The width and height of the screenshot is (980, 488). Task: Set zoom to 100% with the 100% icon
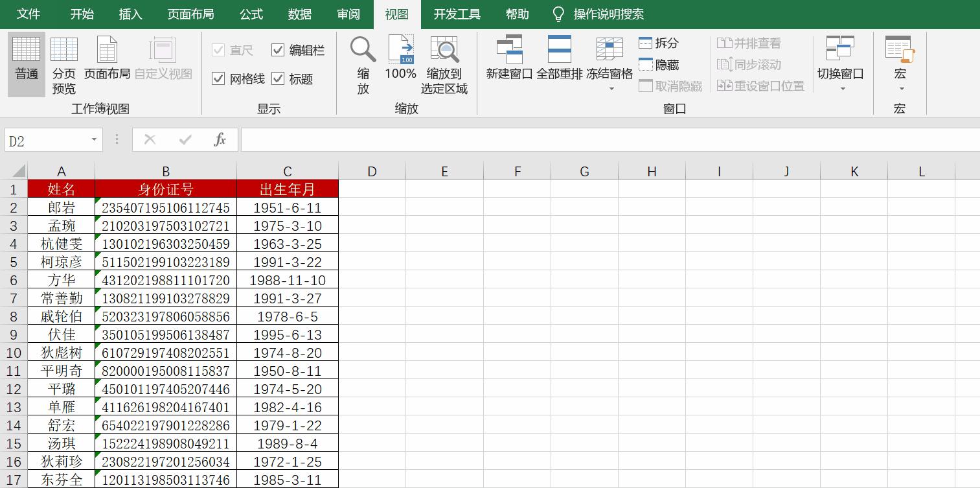400,63
